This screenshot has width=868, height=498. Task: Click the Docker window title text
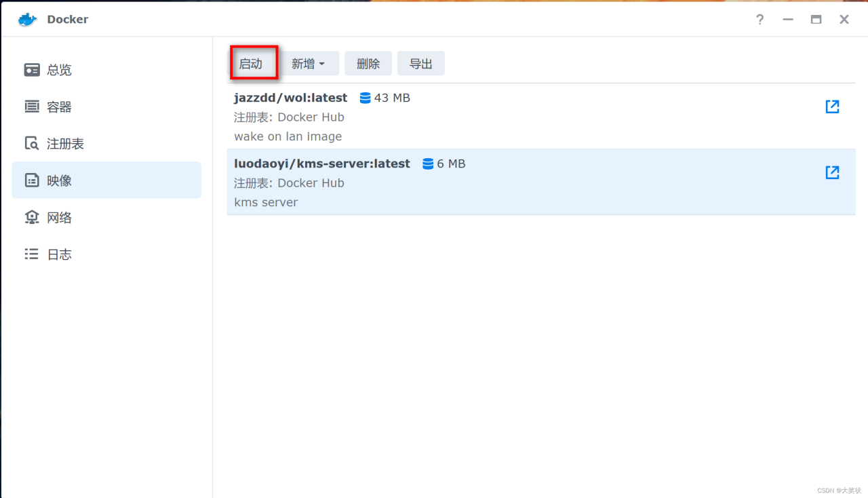[68, 20]
